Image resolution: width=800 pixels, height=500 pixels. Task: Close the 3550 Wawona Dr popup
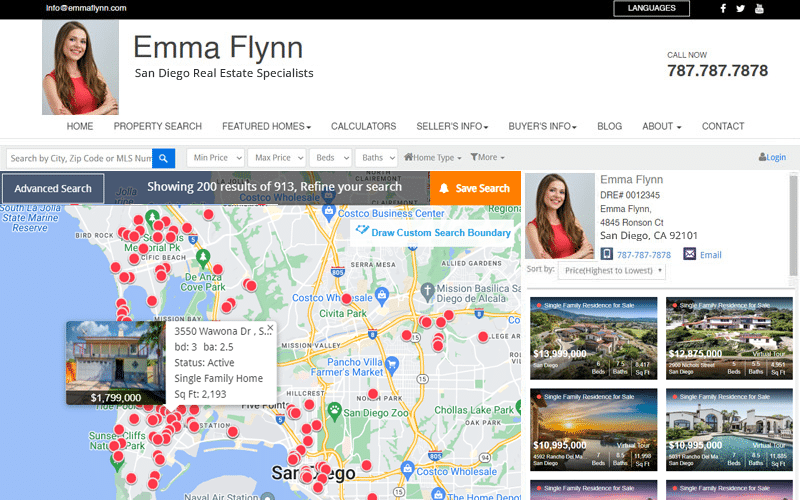point(269,328)
